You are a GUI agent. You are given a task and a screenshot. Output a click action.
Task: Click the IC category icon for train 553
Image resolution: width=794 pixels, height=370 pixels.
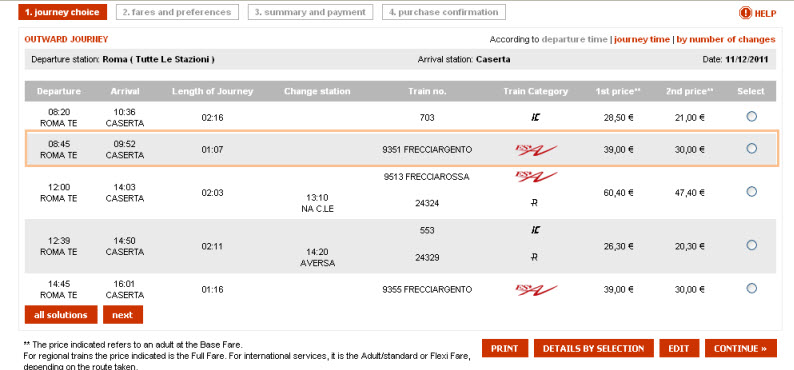click(535, 230)
